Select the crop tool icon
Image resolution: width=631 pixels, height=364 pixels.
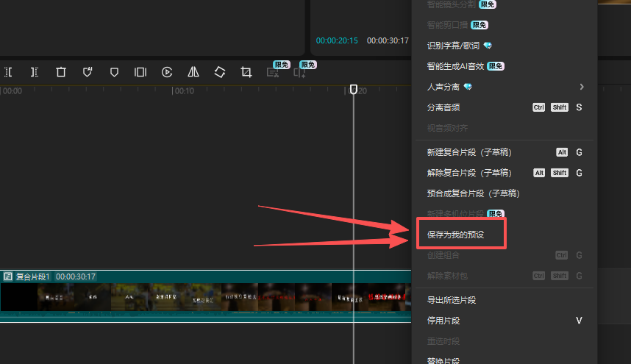coord(246,72)
